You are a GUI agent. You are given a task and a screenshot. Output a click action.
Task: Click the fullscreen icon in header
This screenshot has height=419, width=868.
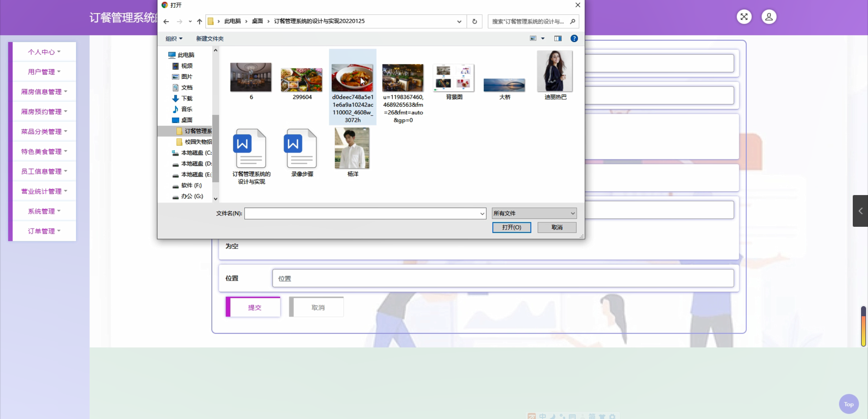click(x=744, y=17)
